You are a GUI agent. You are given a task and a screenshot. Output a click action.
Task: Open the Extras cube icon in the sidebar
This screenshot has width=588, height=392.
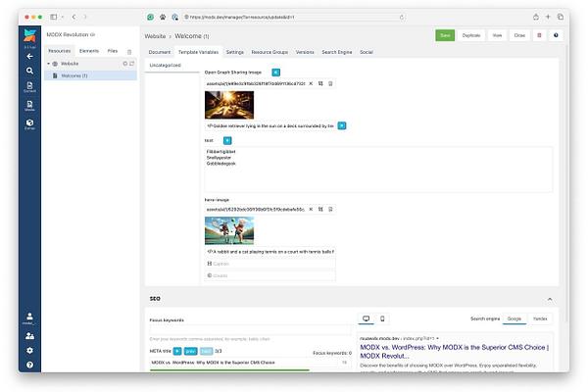pos(29,123)
